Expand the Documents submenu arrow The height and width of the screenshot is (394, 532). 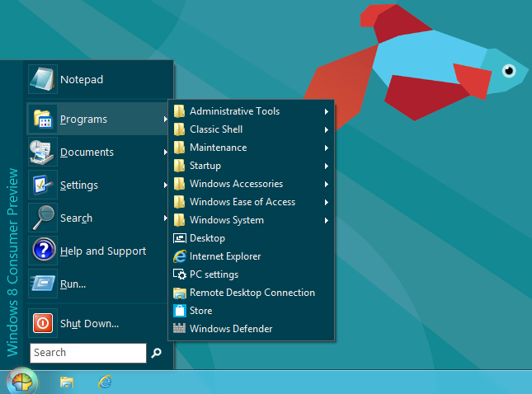(165, 152)
